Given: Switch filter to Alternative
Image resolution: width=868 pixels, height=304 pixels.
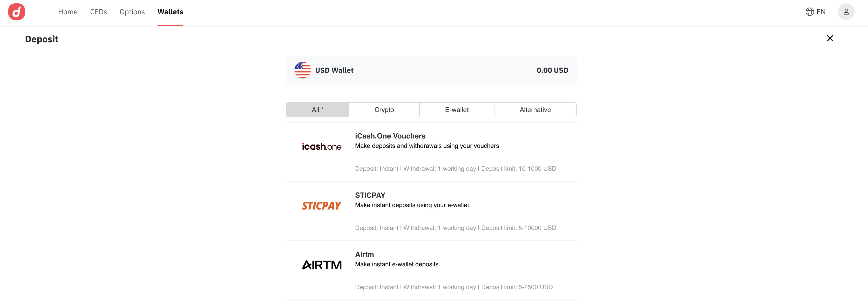Looking at the screenshot, I should click(x=535, y=110).
